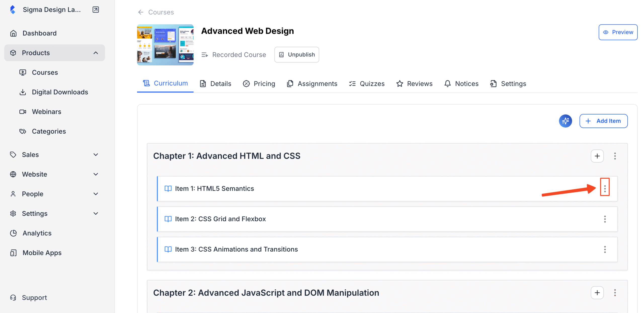Viewport: 644px width, 313px height.
Task: Unpublish the course
Action: tap(297, 55)
